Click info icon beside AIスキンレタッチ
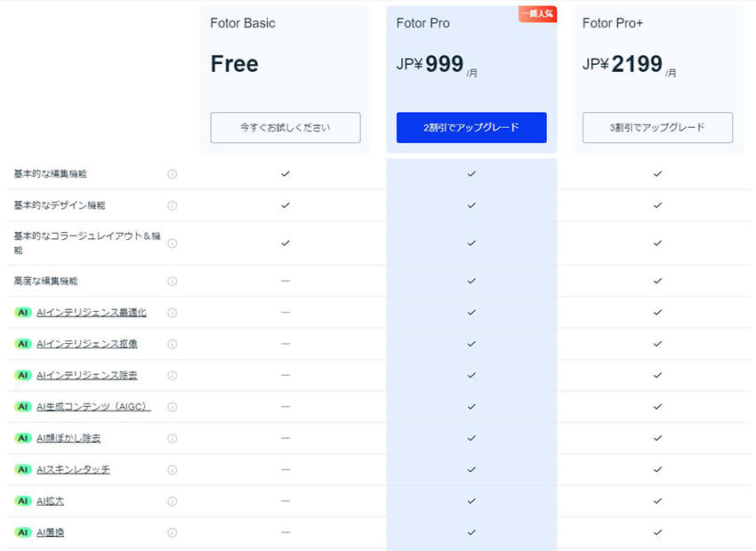 [173, 469]
